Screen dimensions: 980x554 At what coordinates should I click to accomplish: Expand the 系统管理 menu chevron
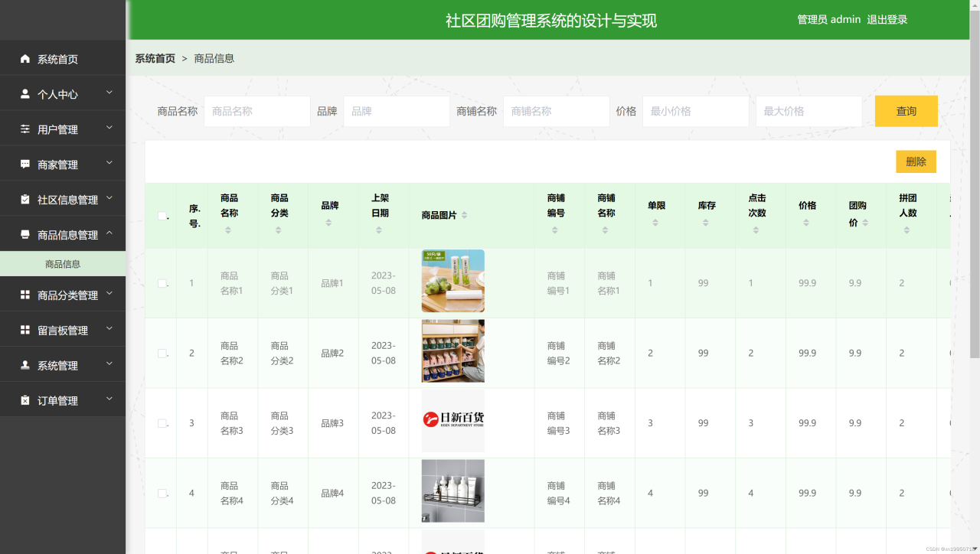coord(109,363)
